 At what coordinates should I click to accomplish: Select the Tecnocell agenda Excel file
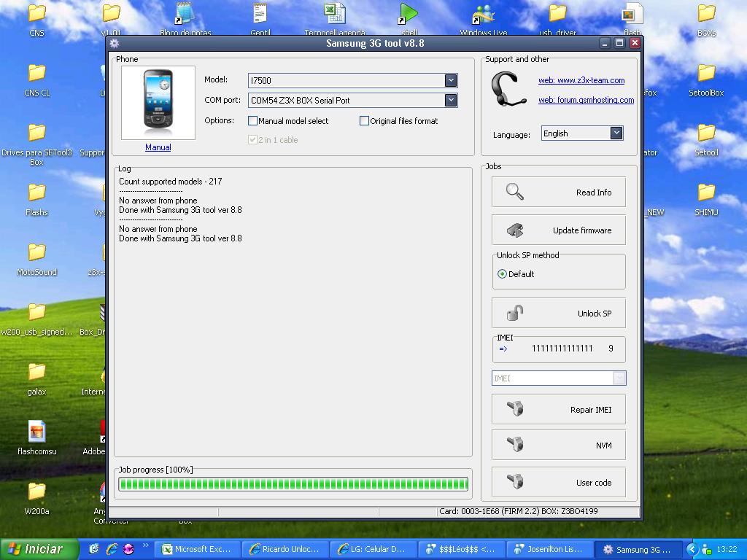(335, 19)
